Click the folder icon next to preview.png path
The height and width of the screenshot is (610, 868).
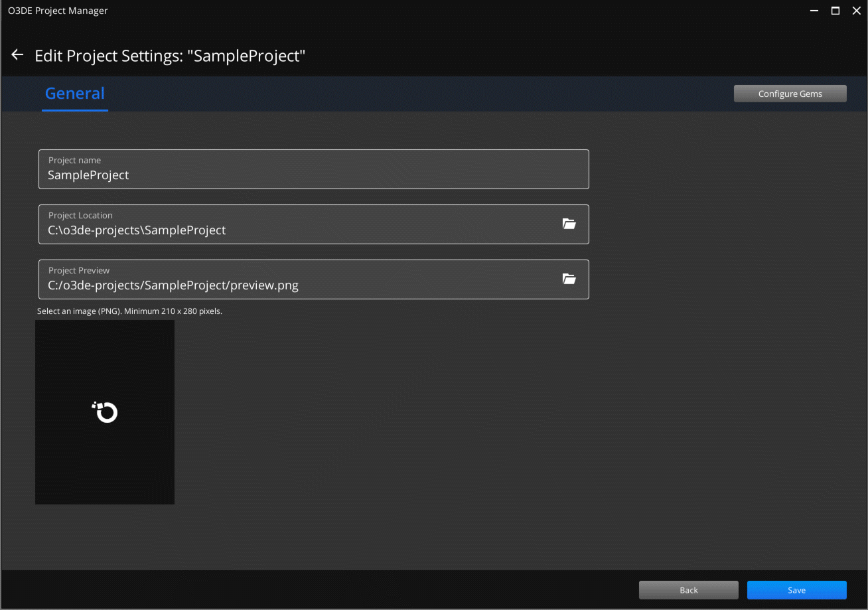569,279
